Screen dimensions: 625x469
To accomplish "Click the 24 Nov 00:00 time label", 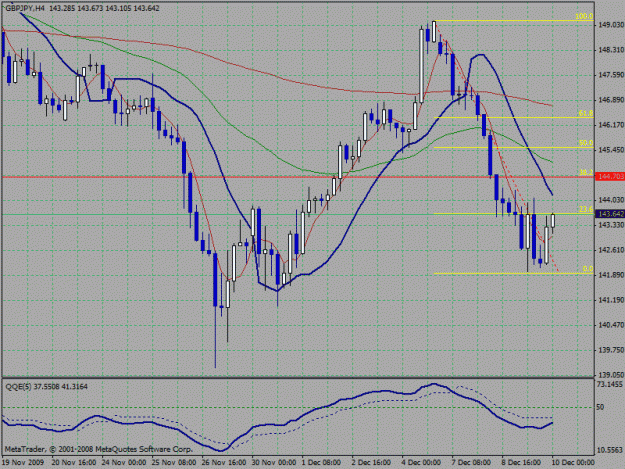I will [124, 463].
